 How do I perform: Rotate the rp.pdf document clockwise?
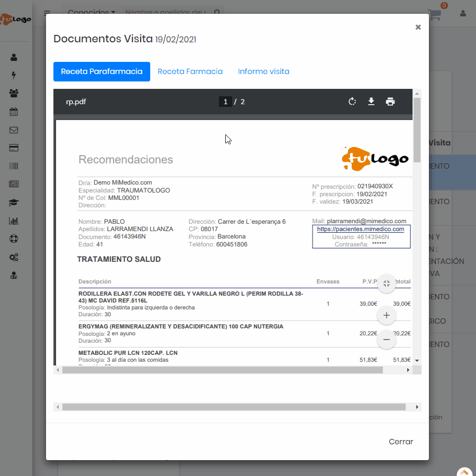(352, 102)
